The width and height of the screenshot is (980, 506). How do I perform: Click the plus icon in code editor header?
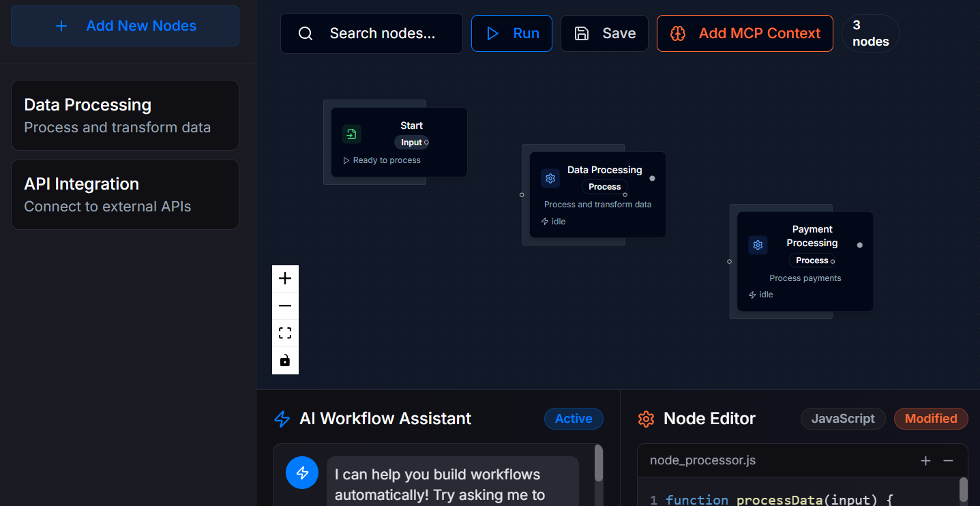925,461
